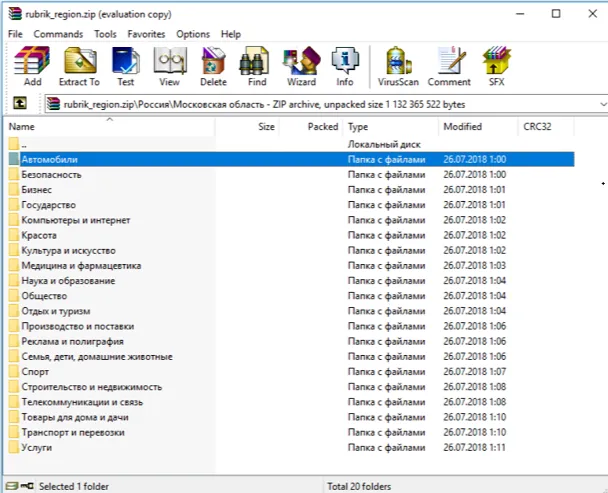This screenshot has width=608, height=493.
Task: Sort list by Name column header
Action: 22,127
